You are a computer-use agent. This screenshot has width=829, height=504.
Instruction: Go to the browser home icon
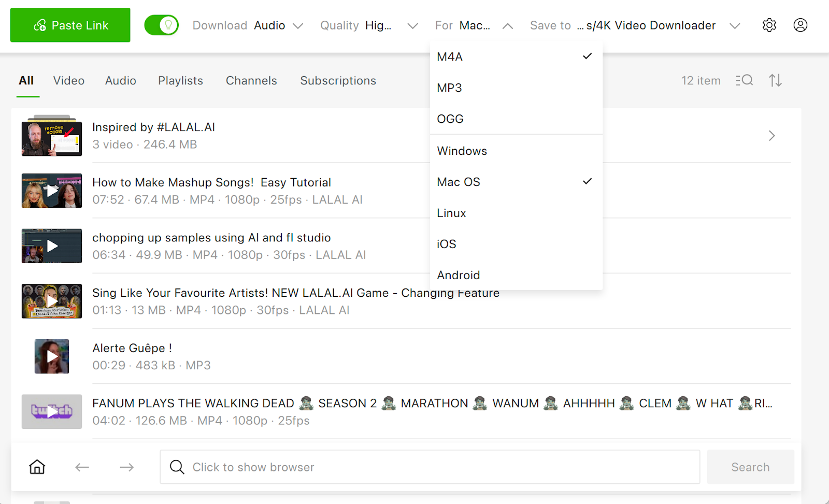(37, 467)
